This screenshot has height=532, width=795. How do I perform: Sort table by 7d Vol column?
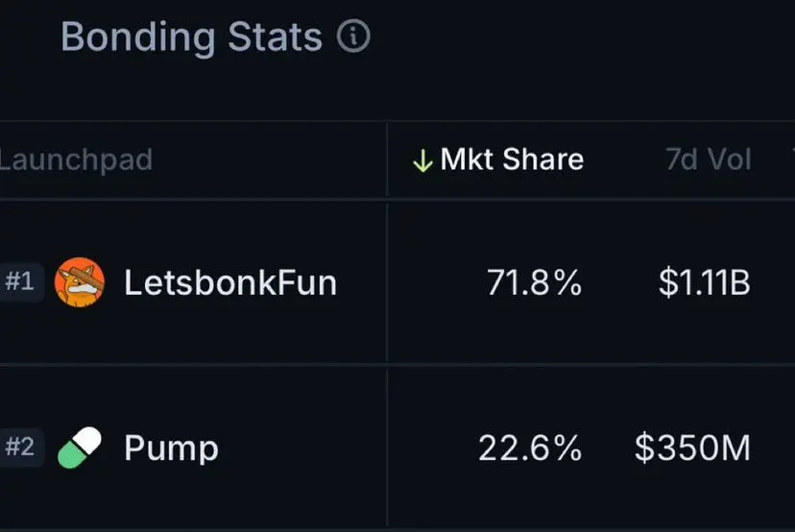[x=709, y=159]
